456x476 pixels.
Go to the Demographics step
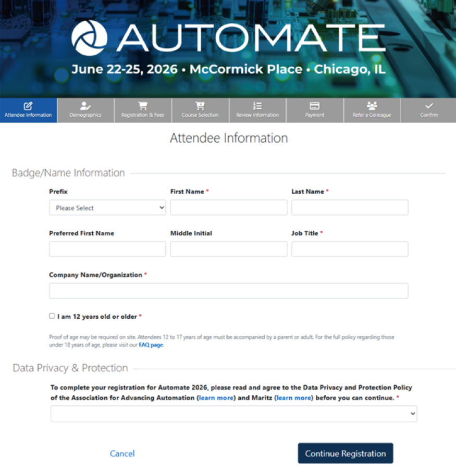point(85,110)
